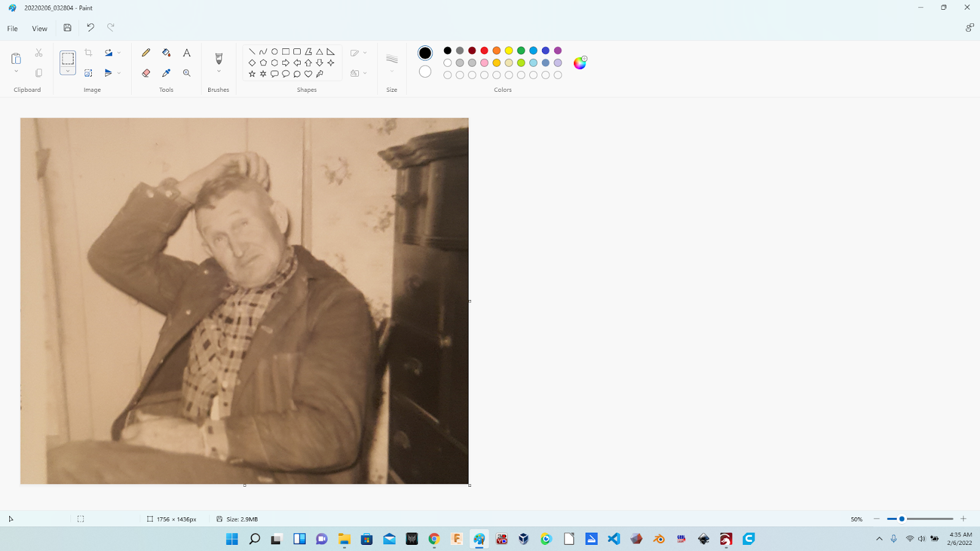Click the Redo arrow

coord(111,28)
